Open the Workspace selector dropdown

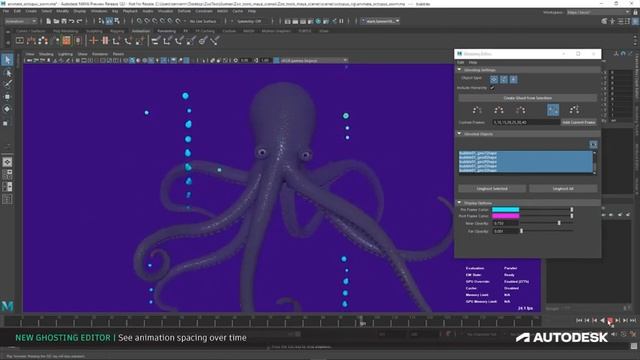click(599, 12)
